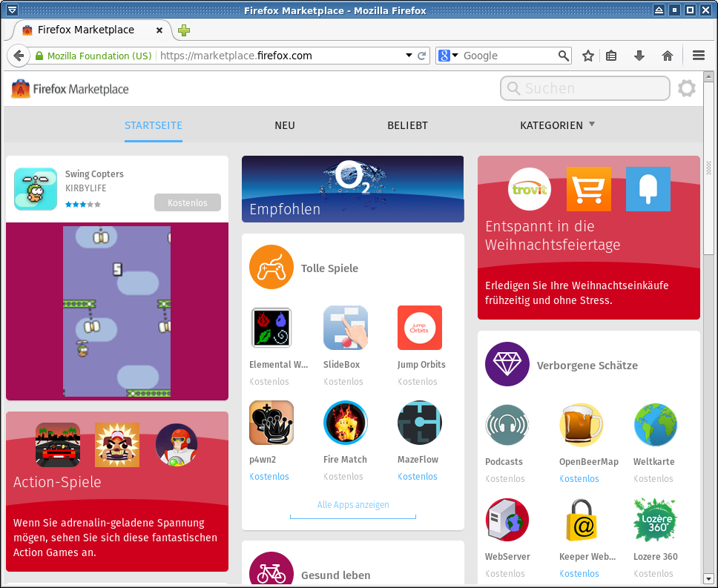Switch to the Beliebt tab
Image resolution: width=718 pixels, height=588 pixels.
[x=407, y=125]
